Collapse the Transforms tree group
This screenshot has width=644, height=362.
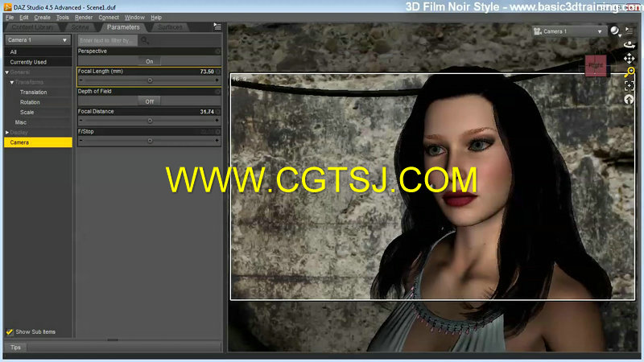click(12, 82)
